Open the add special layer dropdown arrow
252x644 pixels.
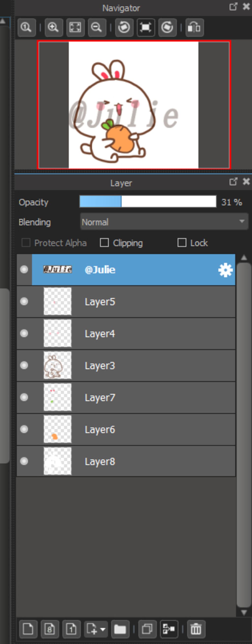click(x=103, y=629)
